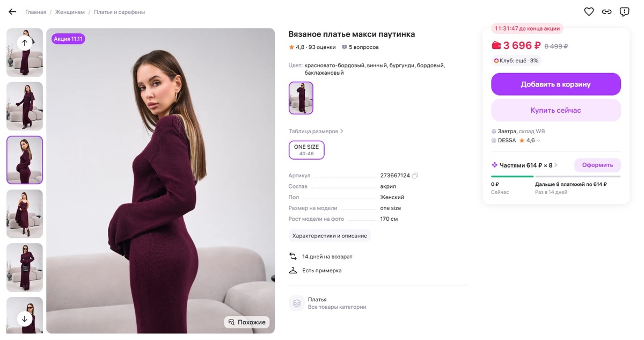The image size is (644, 340).
Task: Open Характеристики и описание details
Action: pos(330,236)
